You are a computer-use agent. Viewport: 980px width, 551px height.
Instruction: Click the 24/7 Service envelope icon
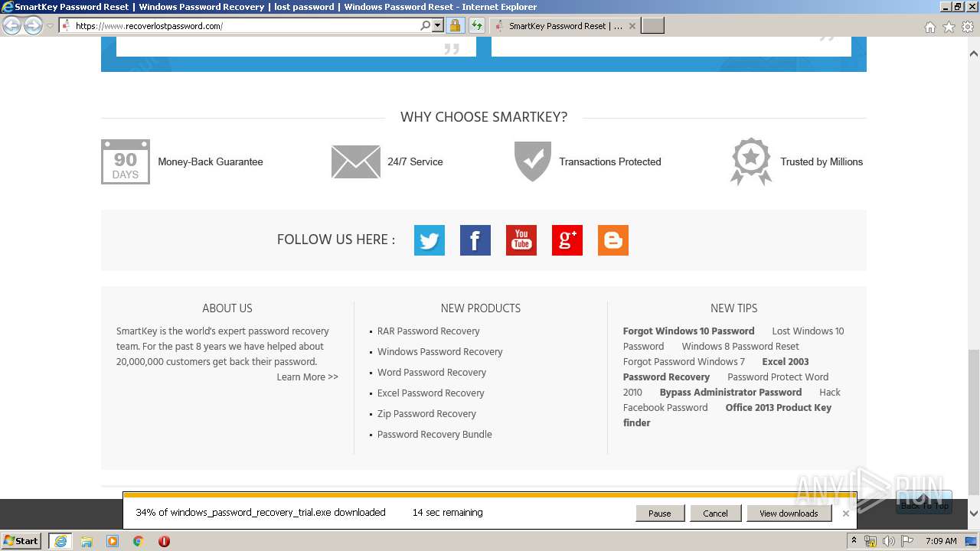[x=355, y=161]
